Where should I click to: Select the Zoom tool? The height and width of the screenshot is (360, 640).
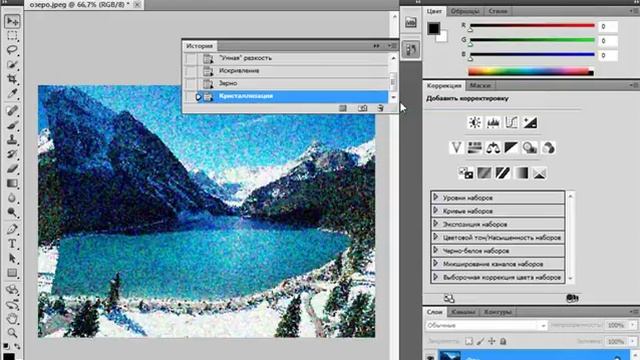[12, 333]
